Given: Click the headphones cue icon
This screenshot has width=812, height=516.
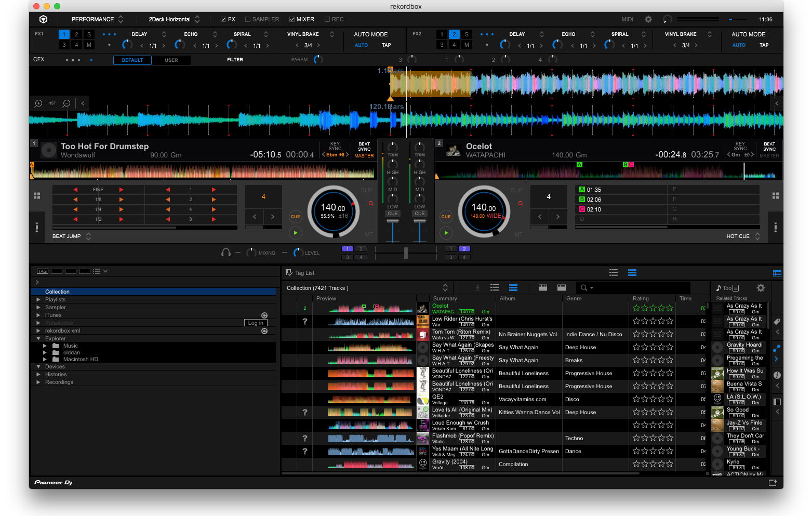Looking at the screenshot, I should (x=226, y=253).
